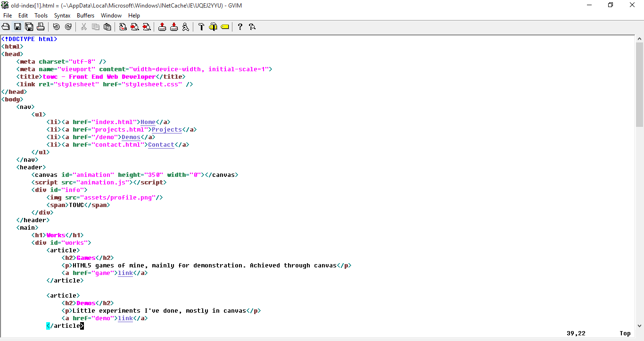Undo the last change
The width and height of the screenshot is (644, 341).
click(57, 27)
